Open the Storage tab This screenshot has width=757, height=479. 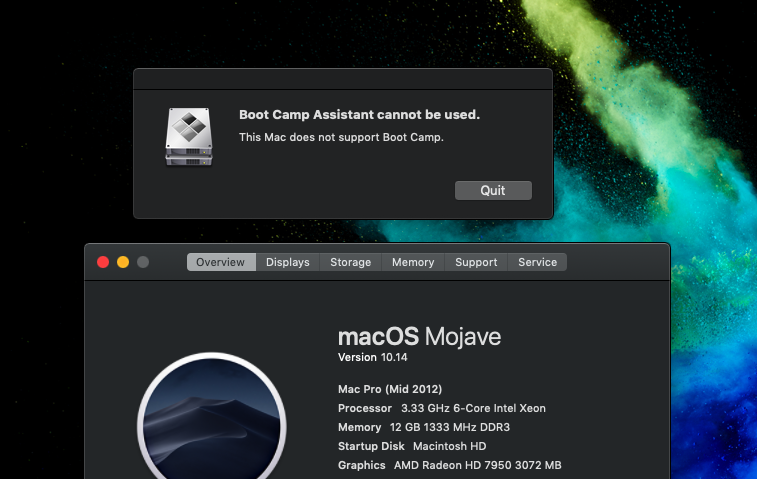click(350, 262)
